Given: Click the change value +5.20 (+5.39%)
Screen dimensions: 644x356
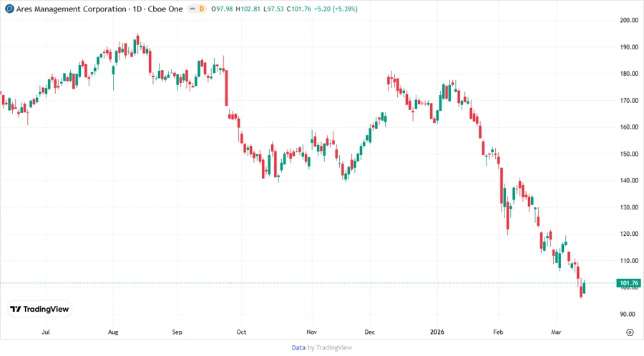Looking at the screenshot, I should click(x=336, y=9).
